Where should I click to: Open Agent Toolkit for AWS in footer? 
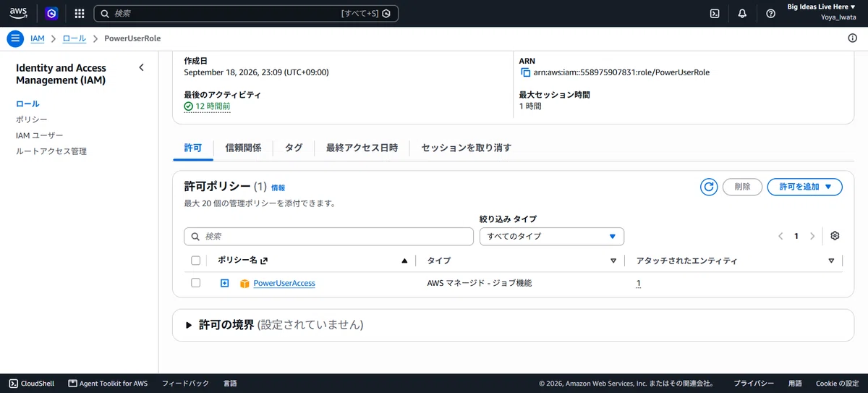pyautogui.click(x=108, y=384)
